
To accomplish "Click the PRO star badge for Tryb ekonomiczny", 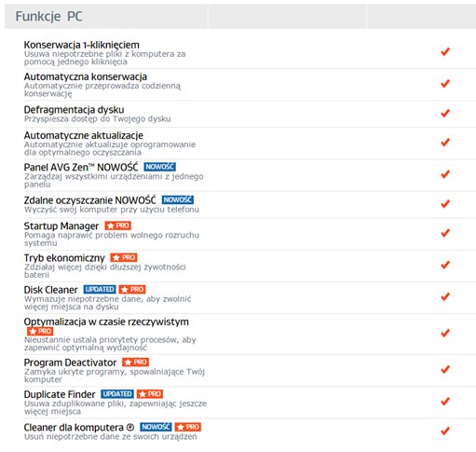I will coord(124,257).
